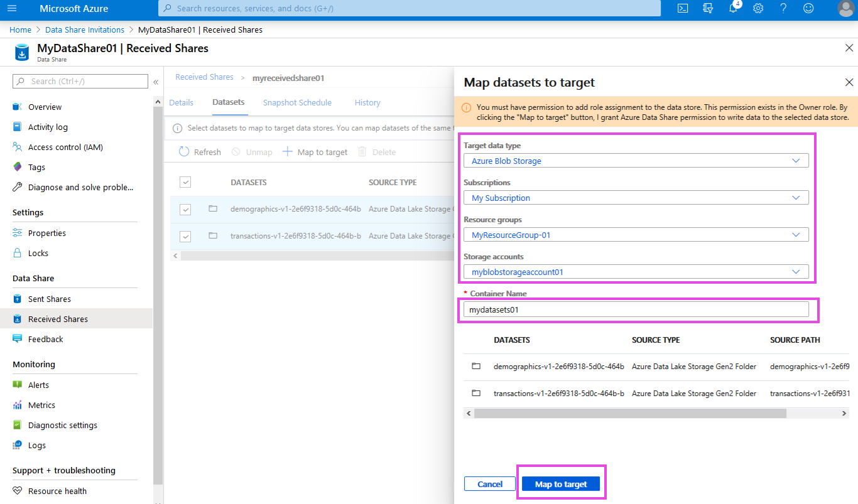Click Map to target in the toolbar
This screenshot has width=858, height=504.
pos(315,152)
